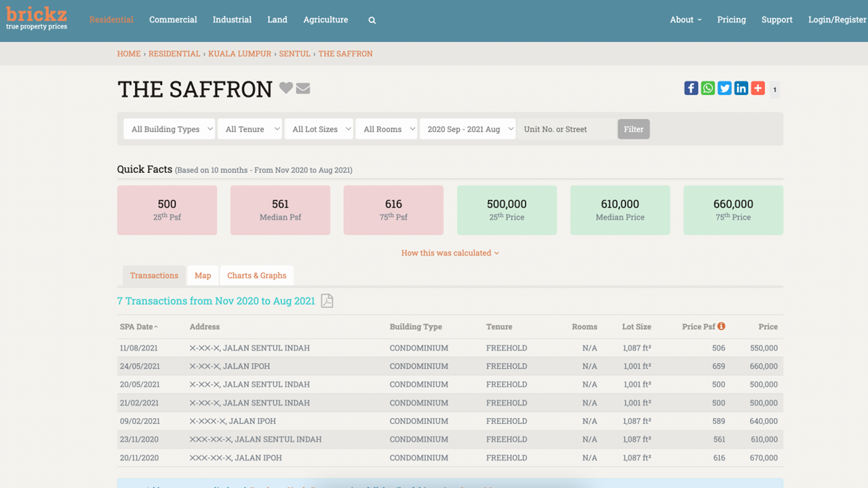
Task: Share page on LinkedIn
Action: pos(741,88)
